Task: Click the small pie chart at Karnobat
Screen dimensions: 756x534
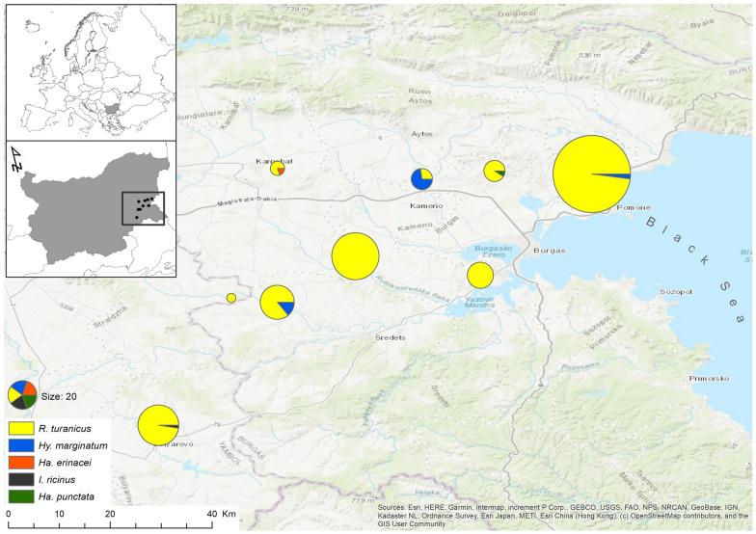Action: point(278,169)
